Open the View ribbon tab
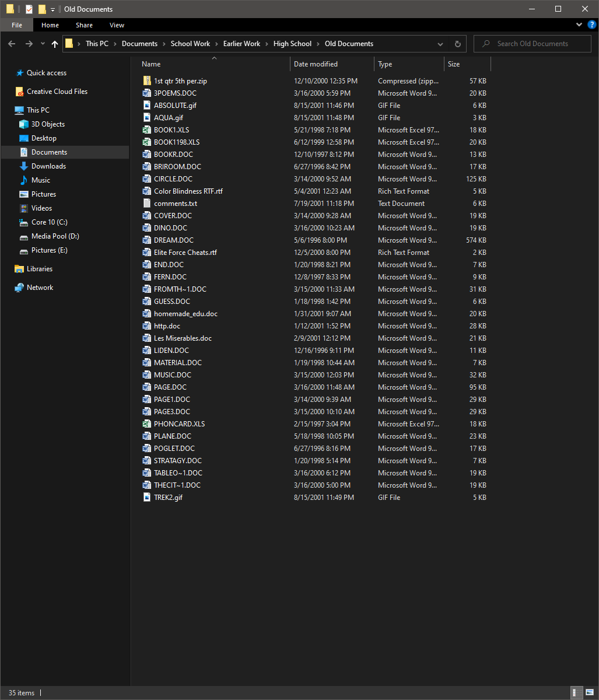Viewport: 599px width, 700px height. pos(117,25)
